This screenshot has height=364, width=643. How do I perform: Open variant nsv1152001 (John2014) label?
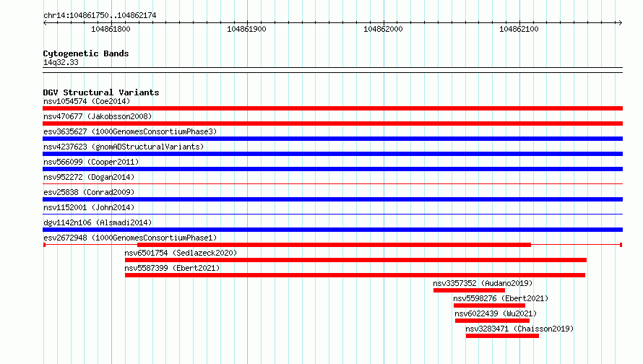point(89,207)
